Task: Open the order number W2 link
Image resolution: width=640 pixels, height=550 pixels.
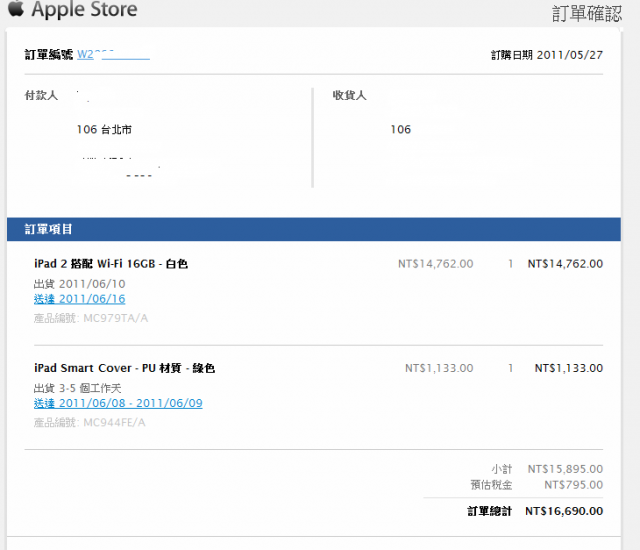Action: [113, 54]
